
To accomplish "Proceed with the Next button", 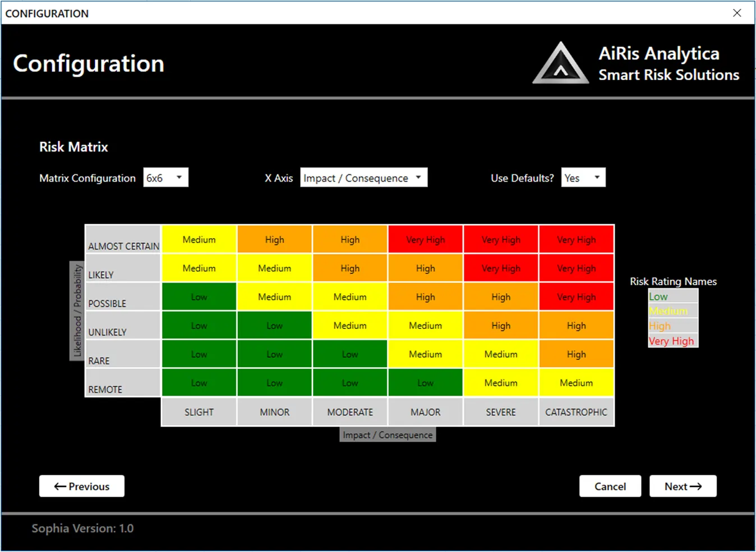I will pyautogui.click(x=683, y=486).
